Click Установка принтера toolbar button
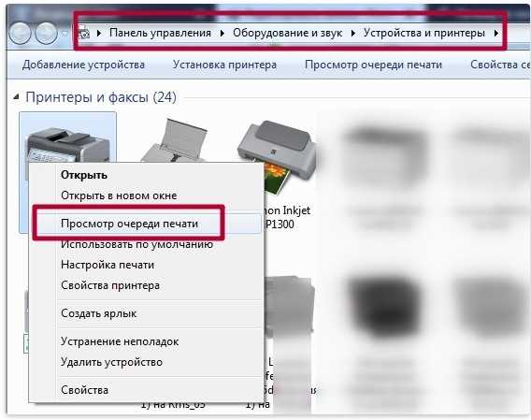The height and width of the screenshot is (420, 531). pyautogui.click(x=224, y=65)
